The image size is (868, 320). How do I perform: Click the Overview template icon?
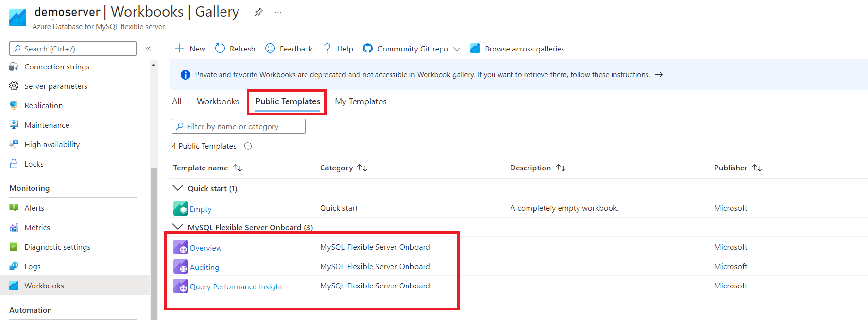pos(181,247)
